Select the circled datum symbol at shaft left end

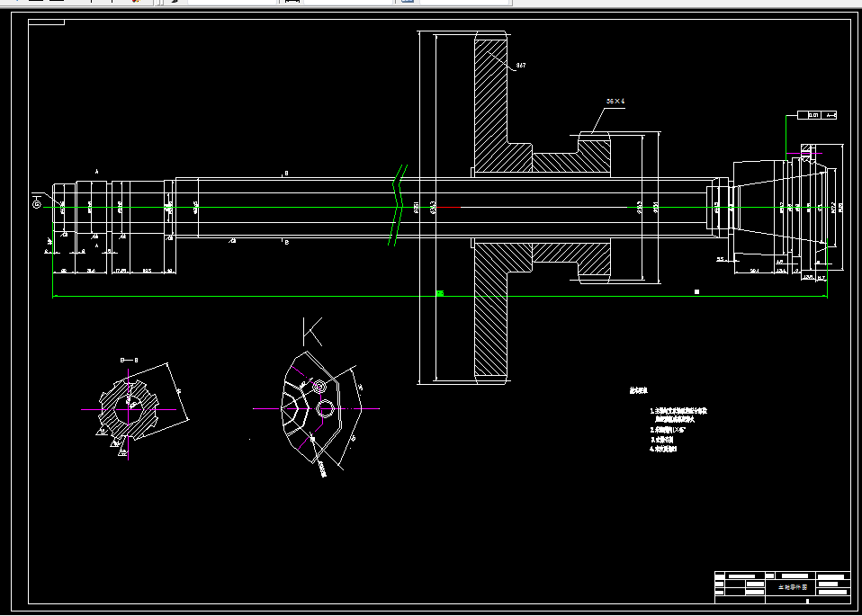tap(37, 204)
